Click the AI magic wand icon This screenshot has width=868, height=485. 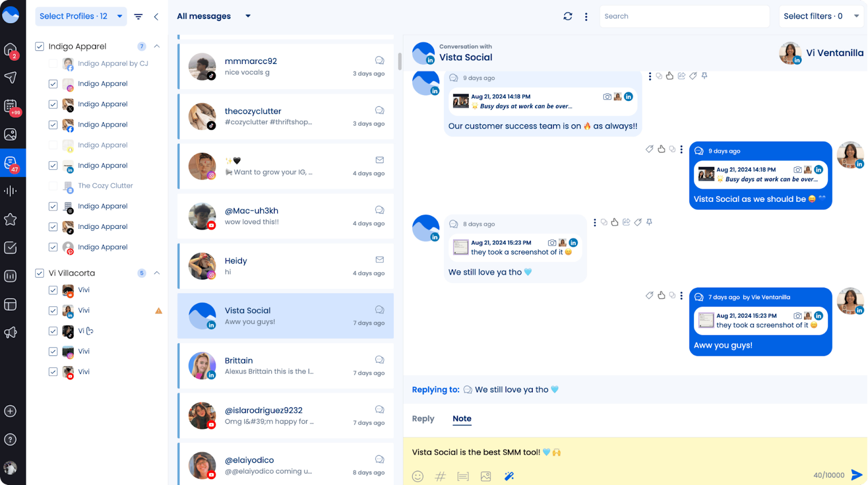509,476
